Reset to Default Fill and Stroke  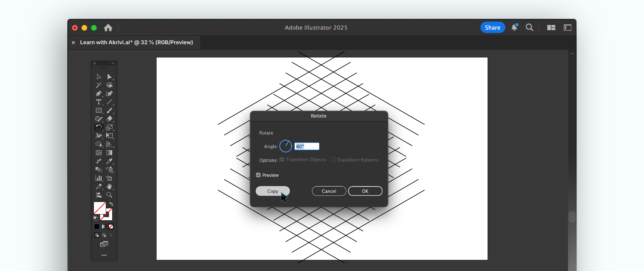[x=96, y=218]
